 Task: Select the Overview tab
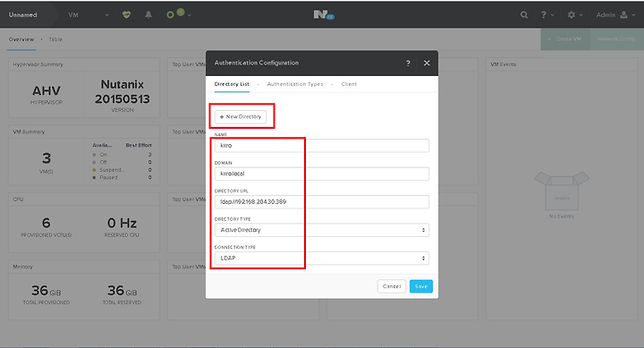pos(21,39)
